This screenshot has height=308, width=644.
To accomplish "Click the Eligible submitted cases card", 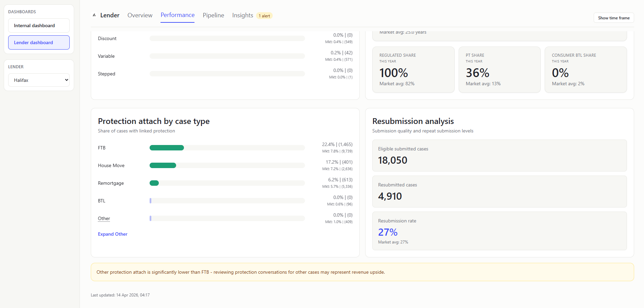I will (499, 156).
